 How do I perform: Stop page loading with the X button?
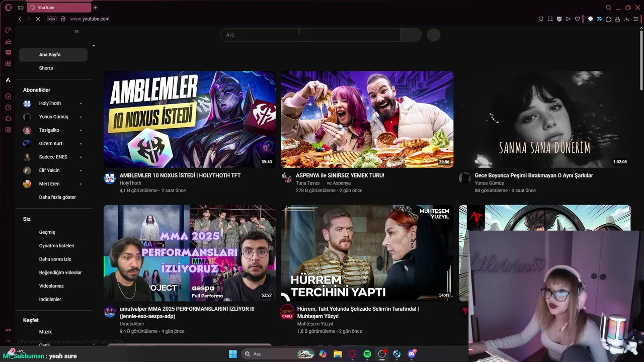coord(38,19)
